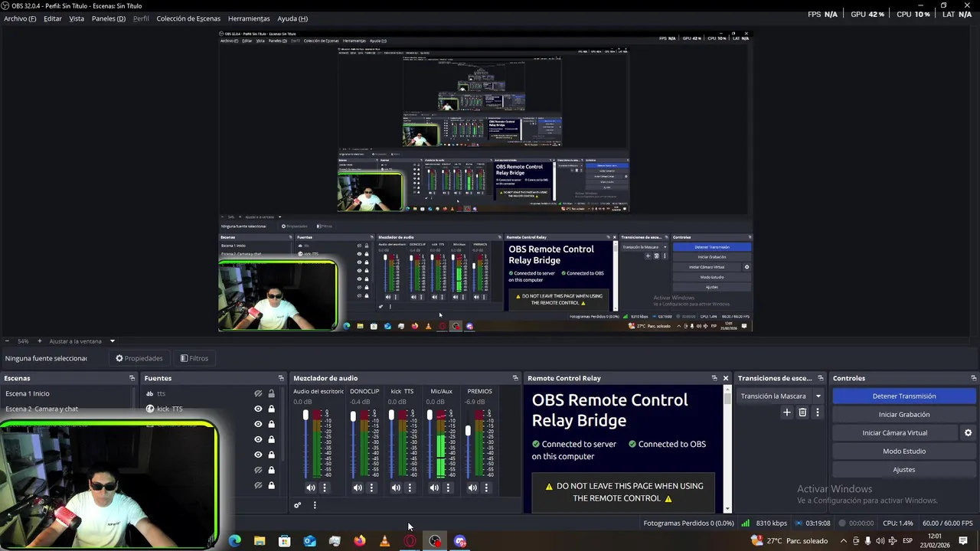Click the Mic/Aux volume fader
This screenshot has width=980, height=551.
pyautogui.click(x=430, y=416)
